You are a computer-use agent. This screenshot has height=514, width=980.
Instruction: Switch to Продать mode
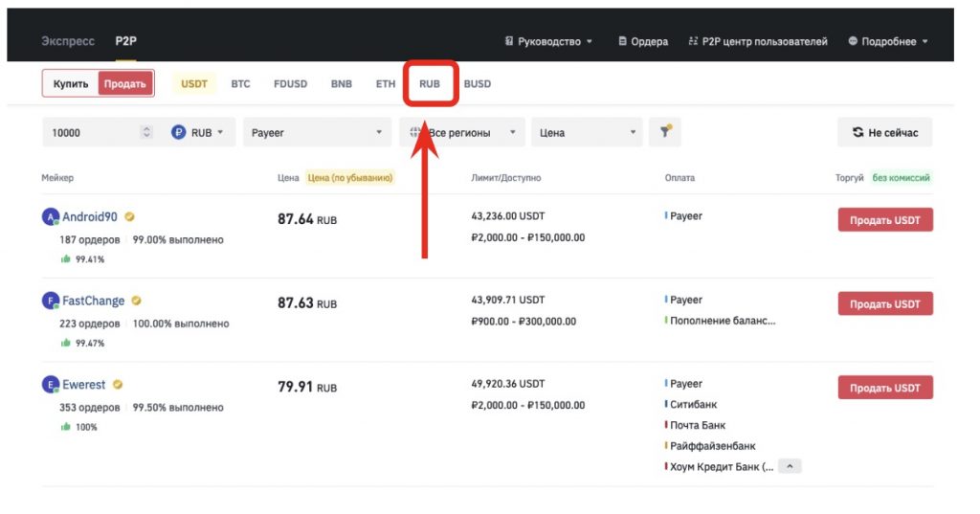[125, 84]
